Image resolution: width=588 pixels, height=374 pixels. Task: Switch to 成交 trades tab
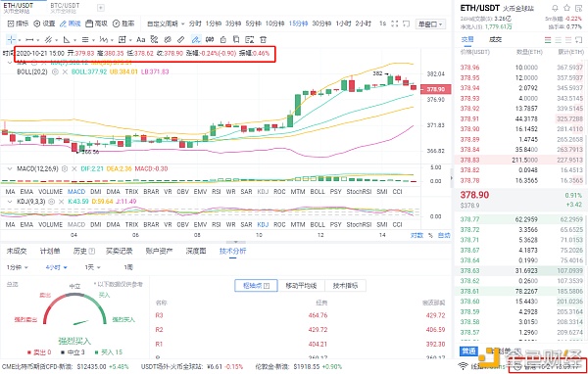click(x=495, y=39)
